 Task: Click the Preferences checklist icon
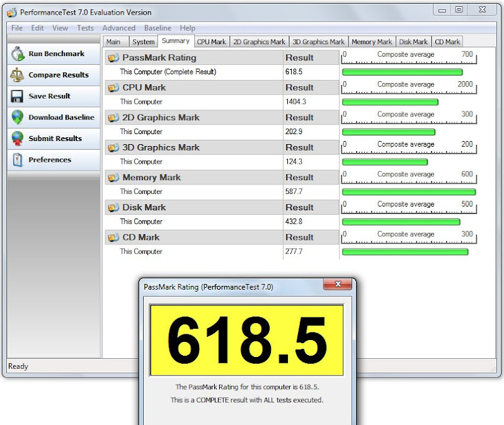[18, 160]
